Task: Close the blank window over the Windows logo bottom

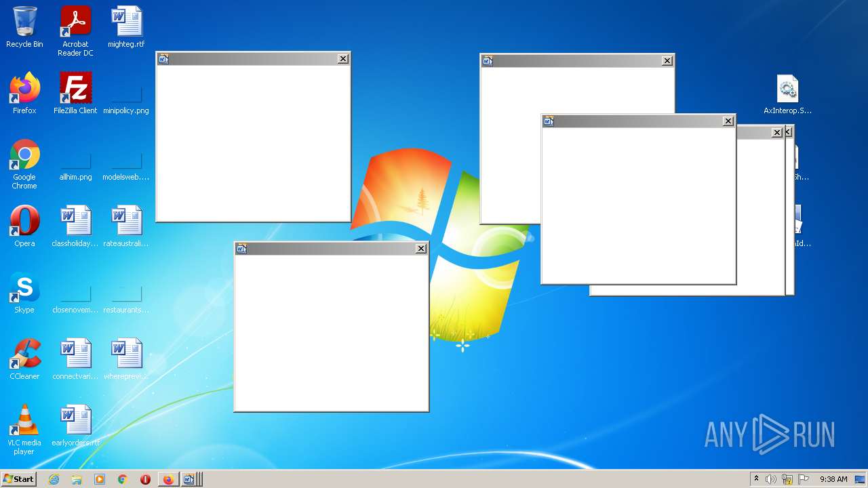Action: click(x=421, y=249)
